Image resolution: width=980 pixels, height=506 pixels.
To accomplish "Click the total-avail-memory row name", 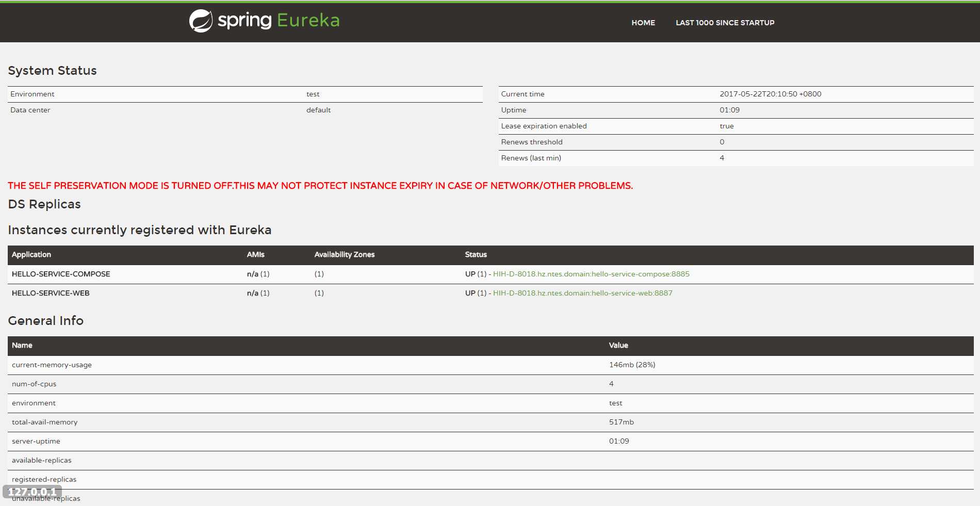I will [44, 422].
